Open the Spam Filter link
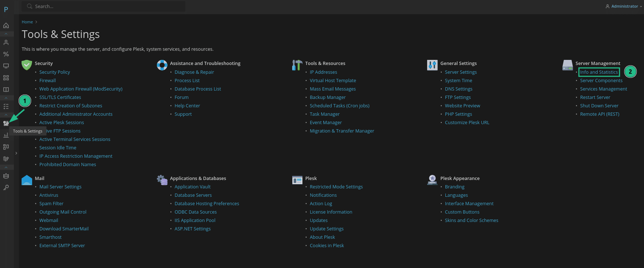Image resolution: width=644 pixels, height=268 pixels. (x=51, y=204)
